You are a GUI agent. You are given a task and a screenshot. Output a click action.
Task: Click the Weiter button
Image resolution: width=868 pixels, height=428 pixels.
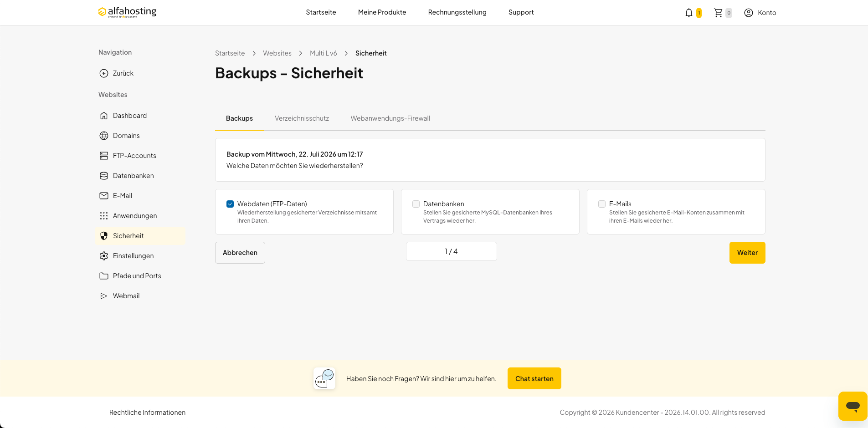coord(747,253)
